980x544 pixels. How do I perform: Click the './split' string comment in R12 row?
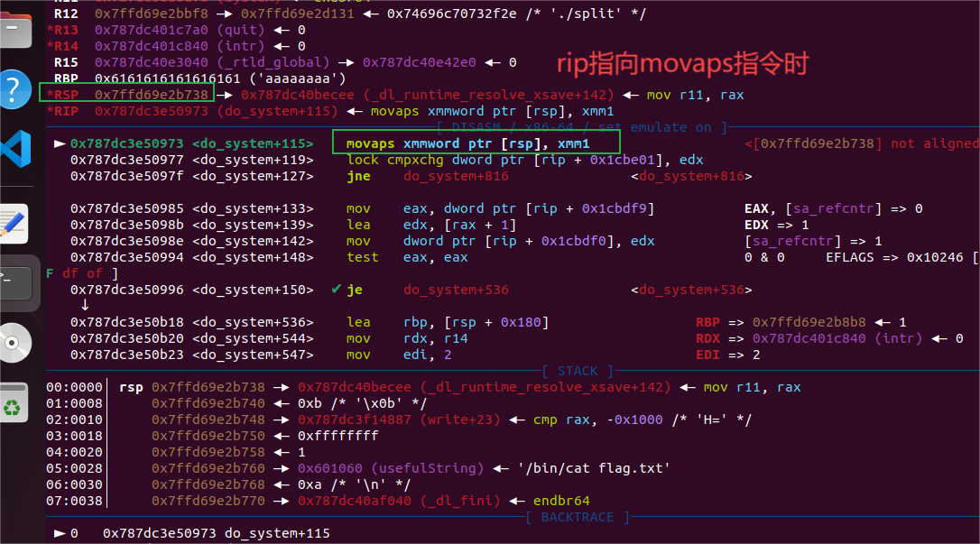[x=586, y=14]
